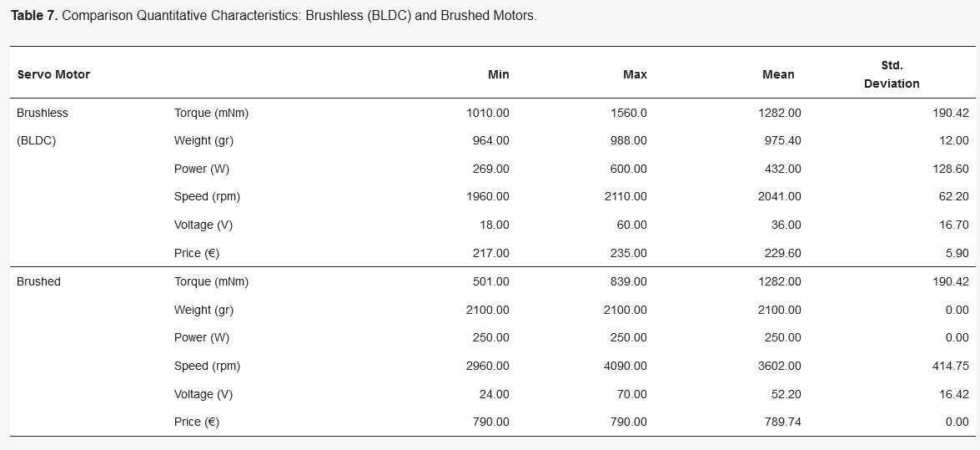Click the bold "Table 7." caption label
Image resolution: width=980 pixels, height=450 pixels.
click(34, 16)
